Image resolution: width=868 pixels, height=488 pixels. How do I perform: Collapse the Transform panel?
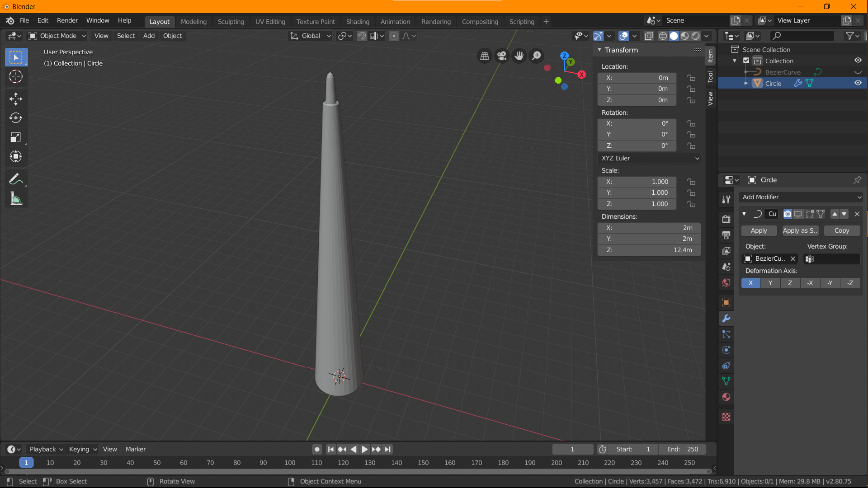[599, 50]
